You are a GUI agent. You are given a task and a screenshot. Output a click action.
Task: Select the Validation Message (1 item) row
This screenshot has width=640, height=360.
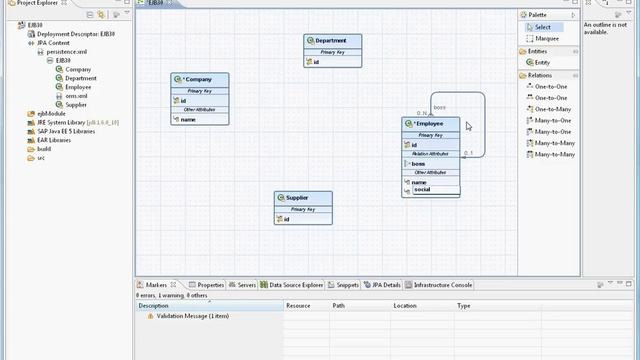click(x=193, y=316)
